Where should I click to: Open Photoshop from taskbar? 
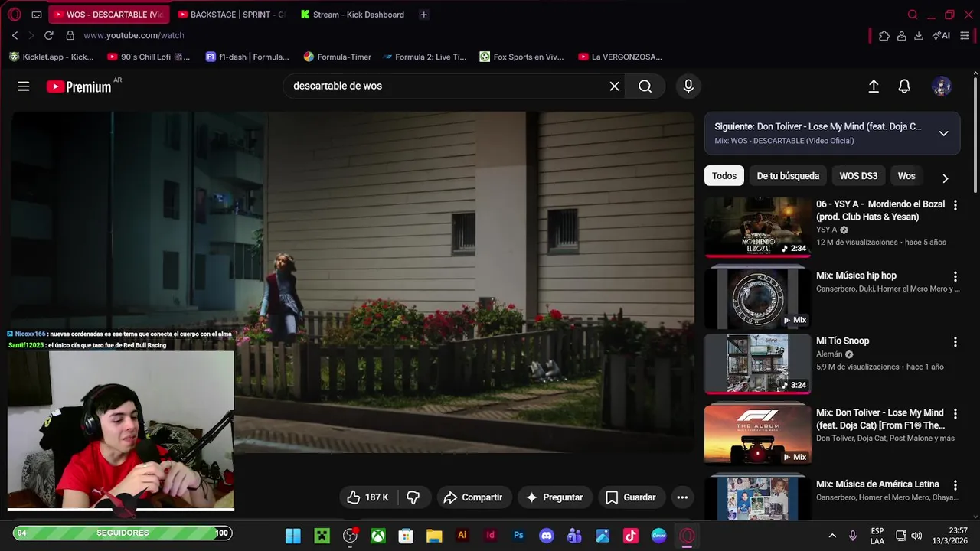[x=518, y=536]
